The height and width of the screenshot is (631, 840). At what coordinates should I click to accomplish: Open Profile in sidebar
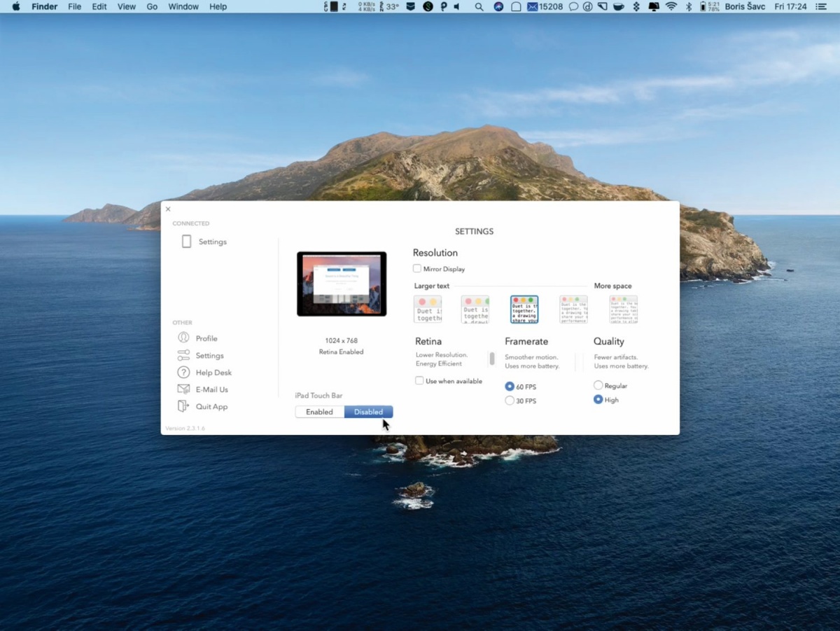click(206, 338)
